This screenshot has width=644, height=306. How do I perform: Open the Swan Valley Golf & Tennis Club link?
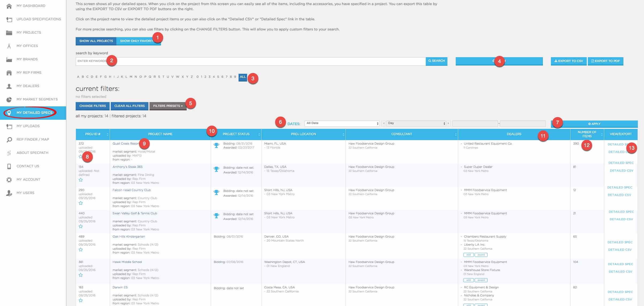coord(135,213)
